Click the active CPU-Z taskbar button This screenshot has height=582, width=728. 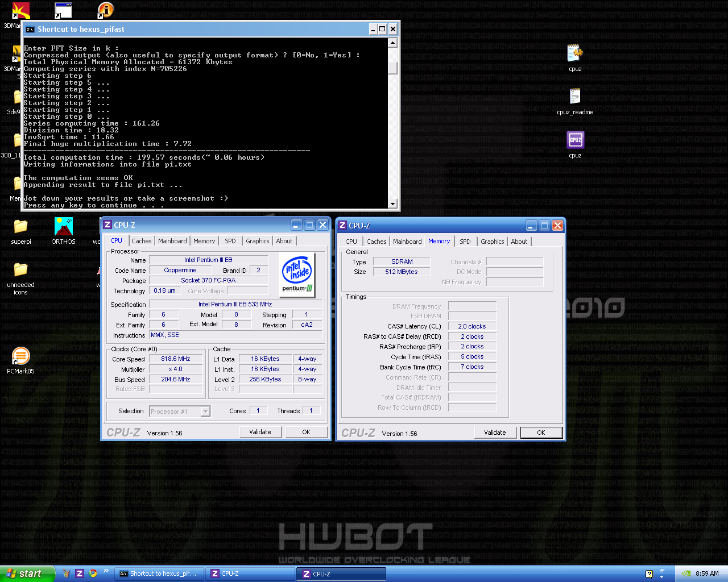click(342, 574)
